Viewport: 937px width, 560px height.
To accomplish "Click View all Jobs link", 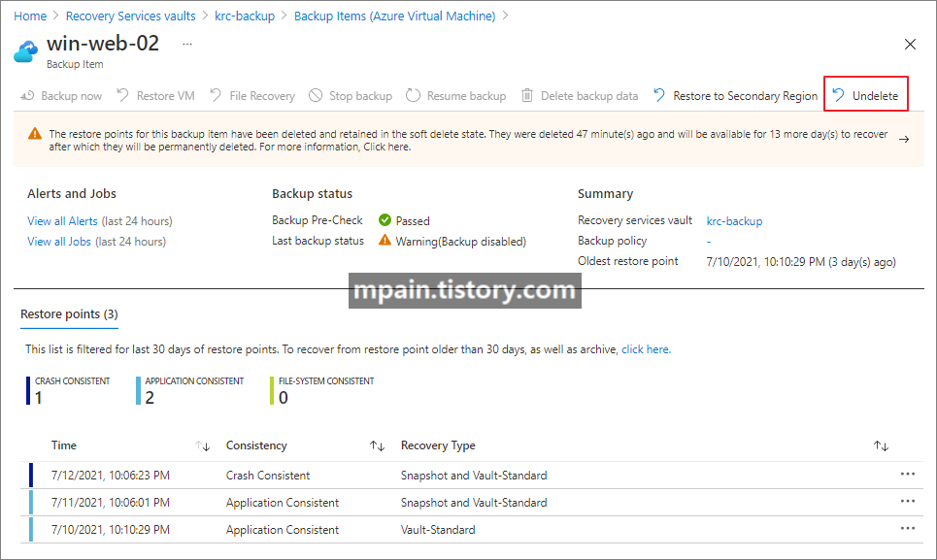I will [x=59, y=242].
